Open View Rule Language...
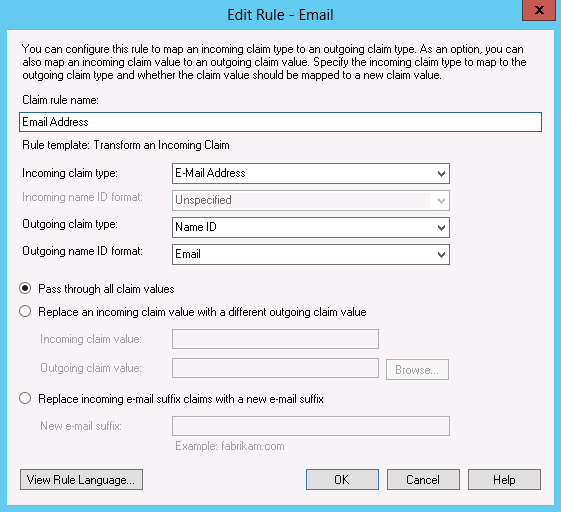This screenshot has width=561, height=512. click(81, 479)
